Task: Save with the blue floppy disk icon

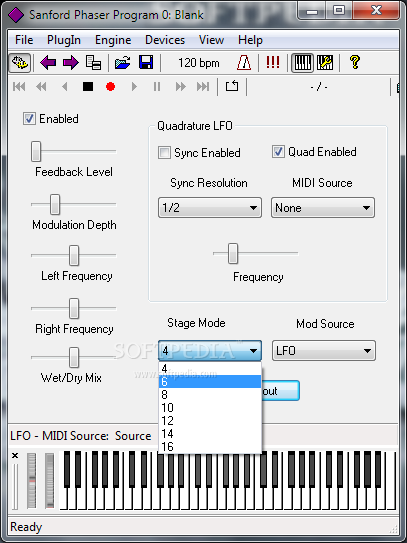Action: (x=146, y=63)
